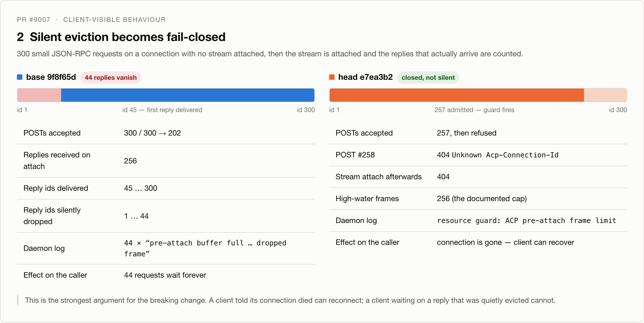The width and height of the screenshot is (644, 323).
Task: Click the orange head legend square
Action: click(332, 77)
